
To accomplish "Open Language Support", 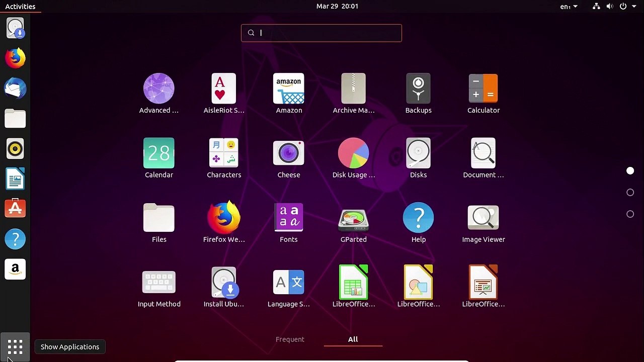I will (289, 288).
